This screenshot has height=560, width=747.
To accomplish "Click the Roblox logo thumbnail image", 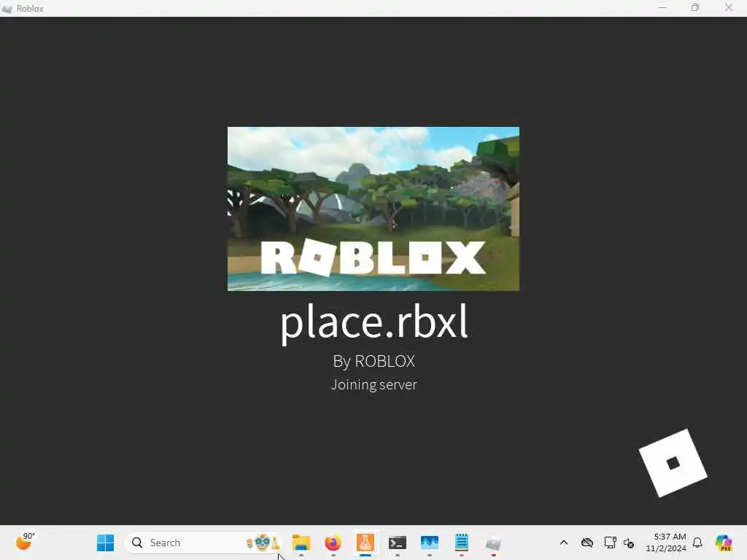I will tap(373, 209).
